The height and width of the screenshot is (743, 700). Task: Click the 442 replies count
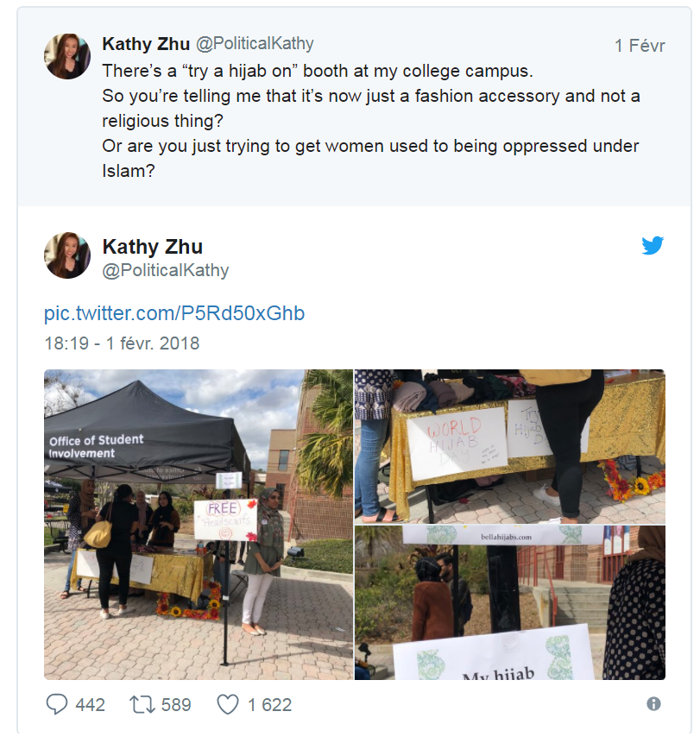click(x=91, y=705)
